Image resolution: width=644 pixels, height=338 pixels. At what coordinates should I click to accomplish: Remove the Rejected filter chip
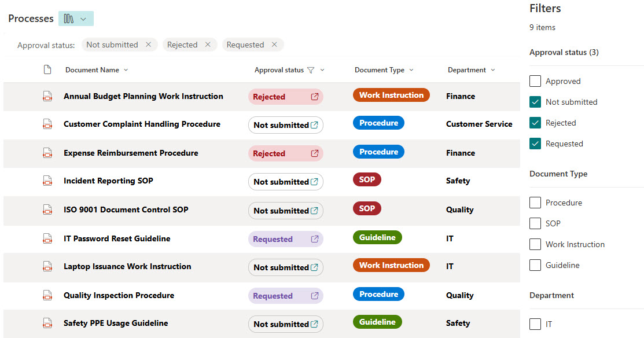tap(208, 45)
